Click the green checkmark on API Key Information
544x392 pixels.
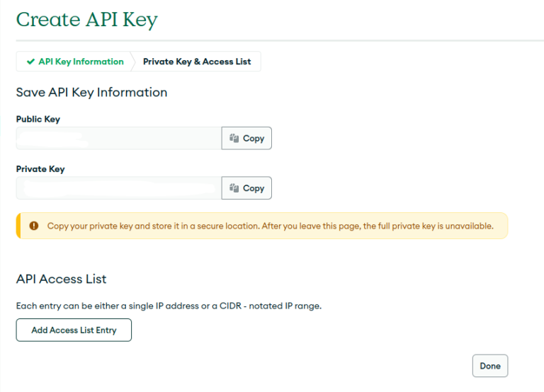click(x=30, y=62)
